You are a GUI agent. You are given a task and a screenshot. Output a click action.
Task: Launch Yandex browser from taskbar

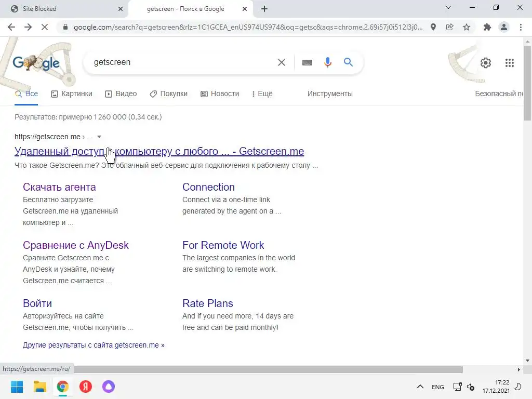pos(86,387)
